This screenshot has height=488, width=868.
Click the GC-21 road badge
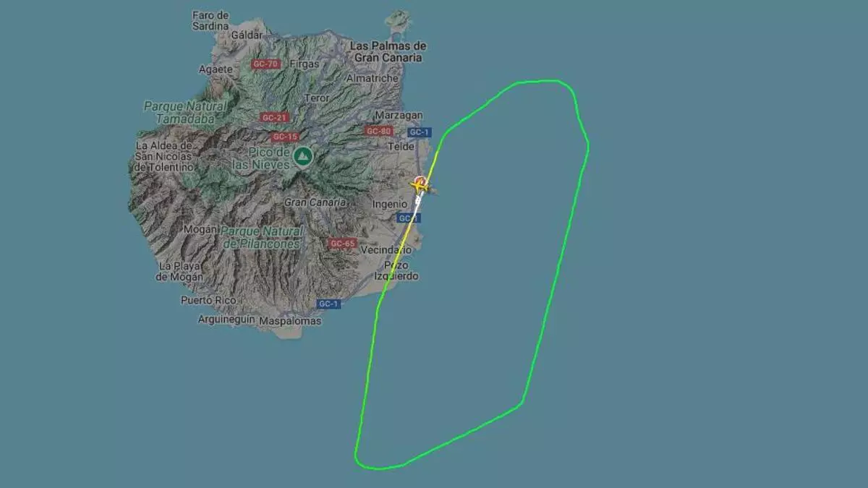pos(275,117)
